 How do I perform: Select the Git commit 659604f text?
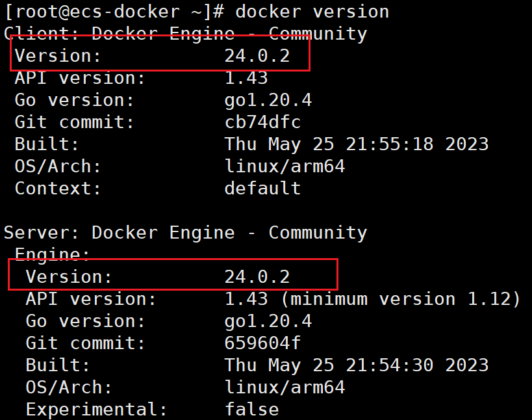[262, 343]
